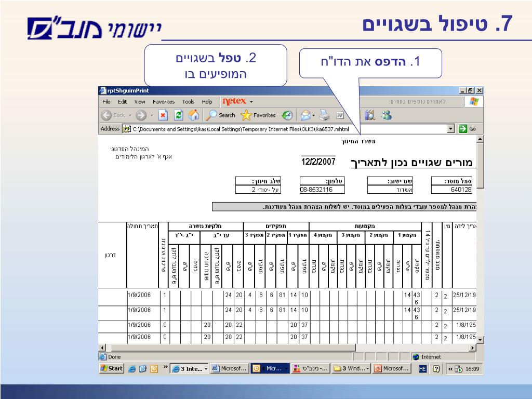Click the Forward arrow button
The image size is (532, 399).
point(141,115)
